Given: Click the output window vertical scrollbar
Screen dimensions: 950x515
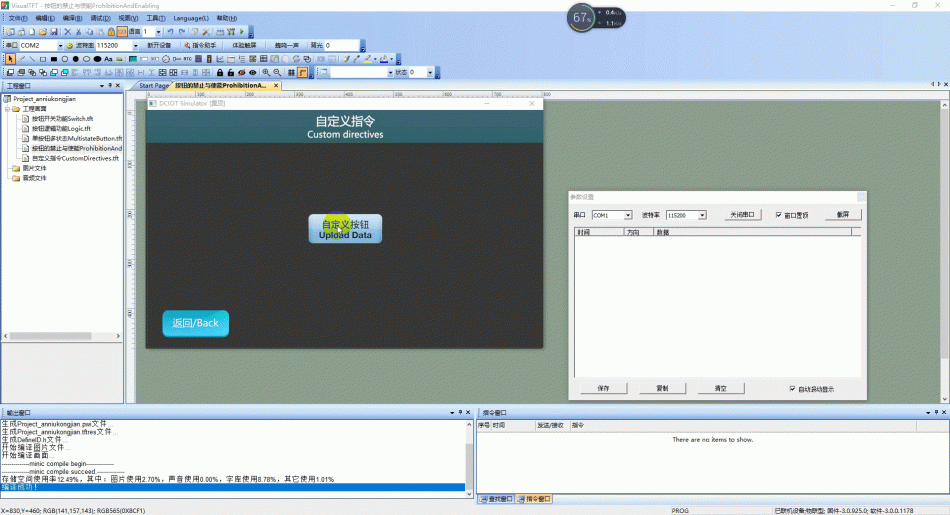Looking at the screenshot, I should click(x=469, y=459).
